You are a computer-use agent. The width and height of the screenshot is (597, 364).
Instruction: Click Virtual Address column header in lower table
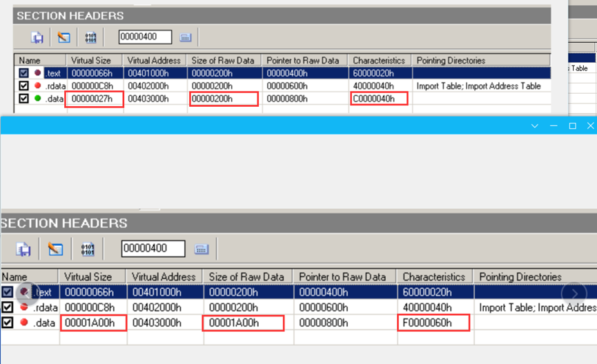click(164, 276)
